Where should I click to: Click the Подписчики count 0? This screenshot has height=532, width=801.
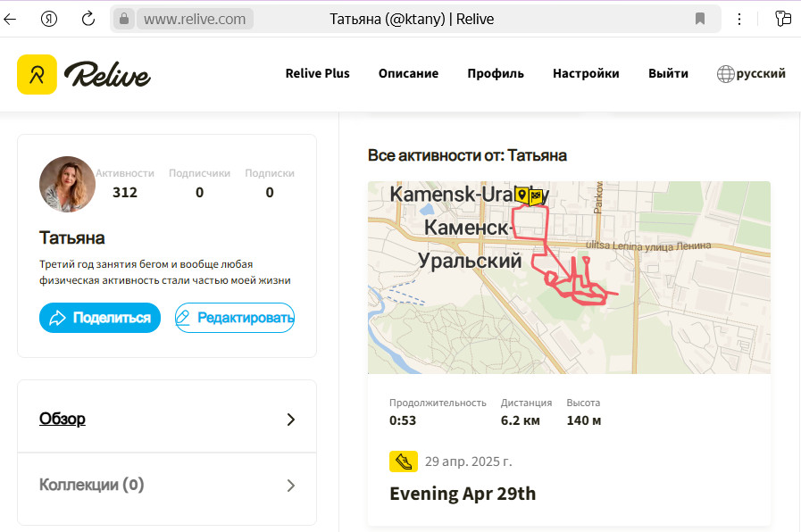tap(200, 193)
